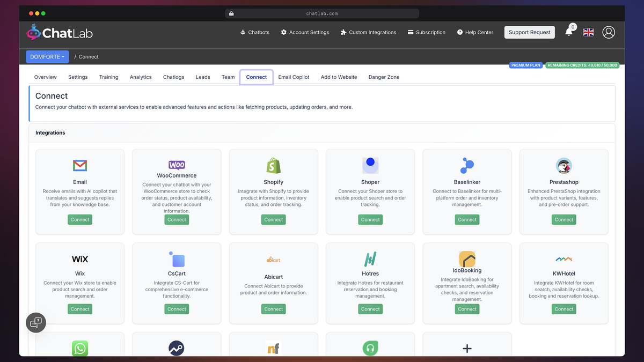The height and width of the screenshot is (362, 644).
Task: Switch to the Email Copilot tab
Action: tap(294, 77)
